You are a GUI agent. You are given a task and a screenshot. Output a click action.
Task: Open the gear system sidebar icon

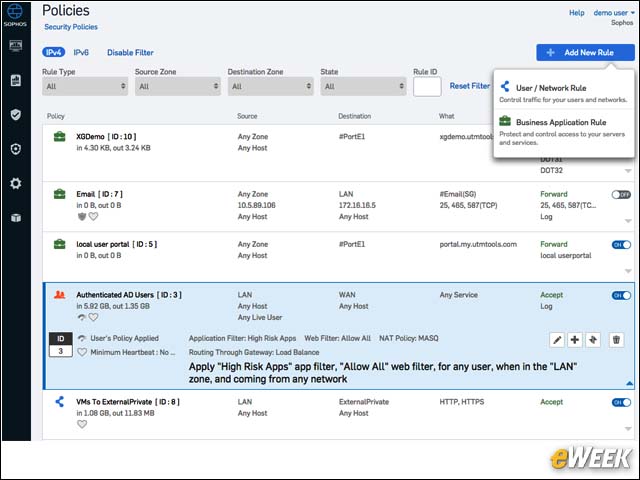(16, 183)
